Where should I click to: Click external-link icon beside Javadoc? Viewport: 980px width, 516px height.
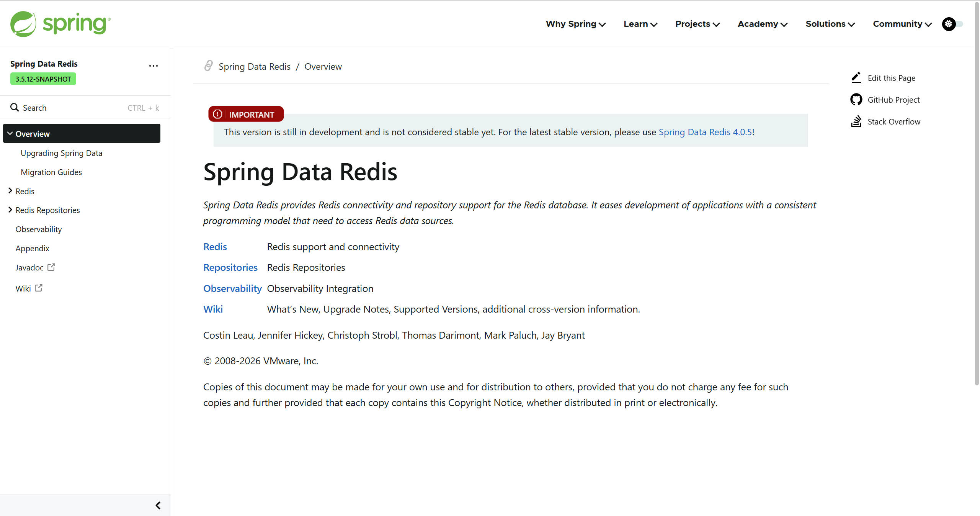point(51,267)
